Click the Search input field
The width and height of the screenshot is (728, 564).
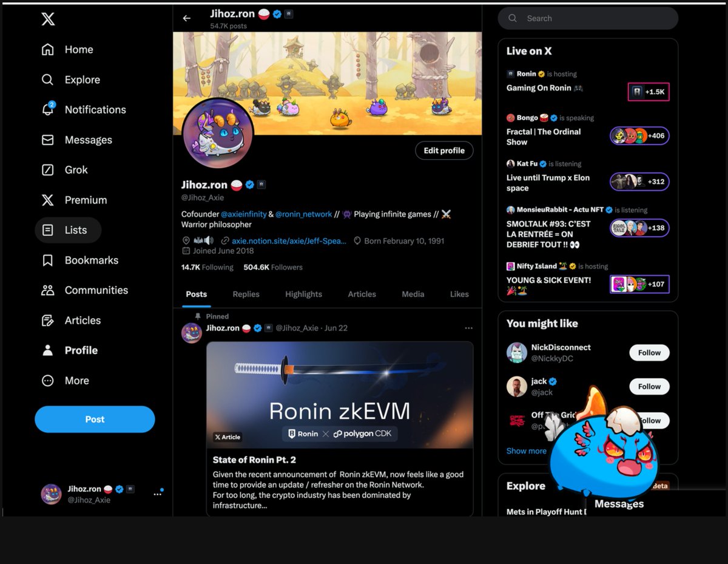pos(587,18)
